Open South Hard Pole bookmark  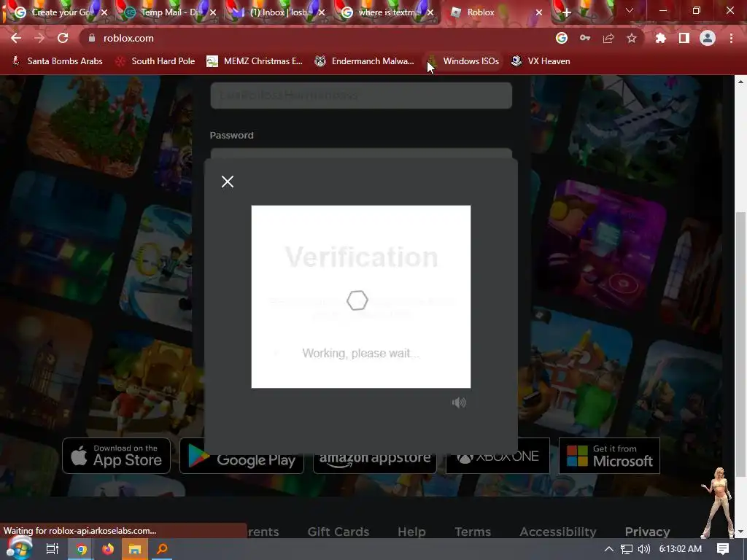(155, 61)
